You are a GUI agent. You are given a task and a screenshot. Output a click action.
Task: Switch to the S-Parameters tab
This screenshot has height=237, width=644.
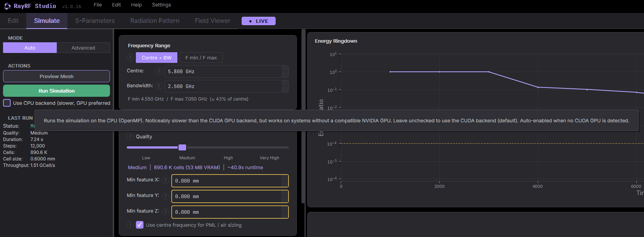95,21
